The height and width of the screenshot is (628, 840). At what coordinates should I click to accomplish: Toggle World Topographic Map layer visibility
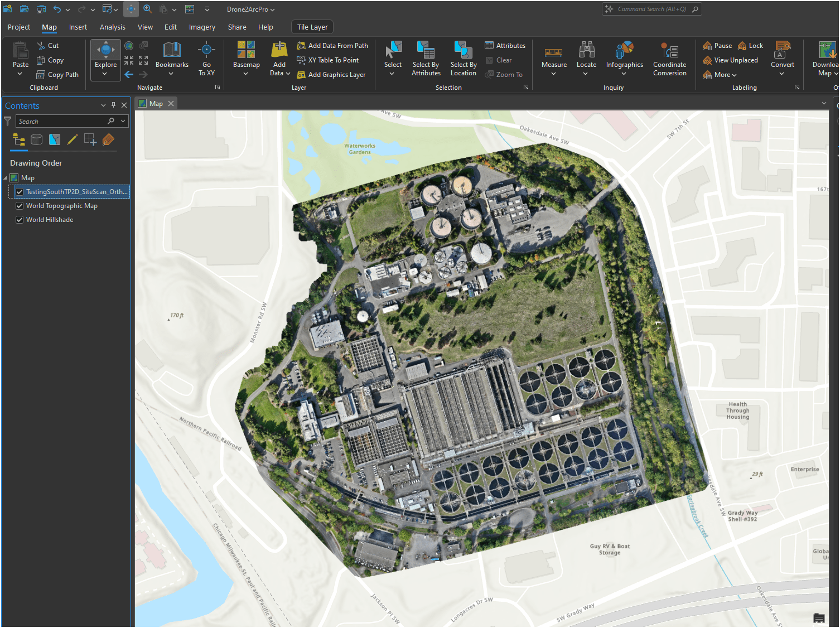[20, 206]
